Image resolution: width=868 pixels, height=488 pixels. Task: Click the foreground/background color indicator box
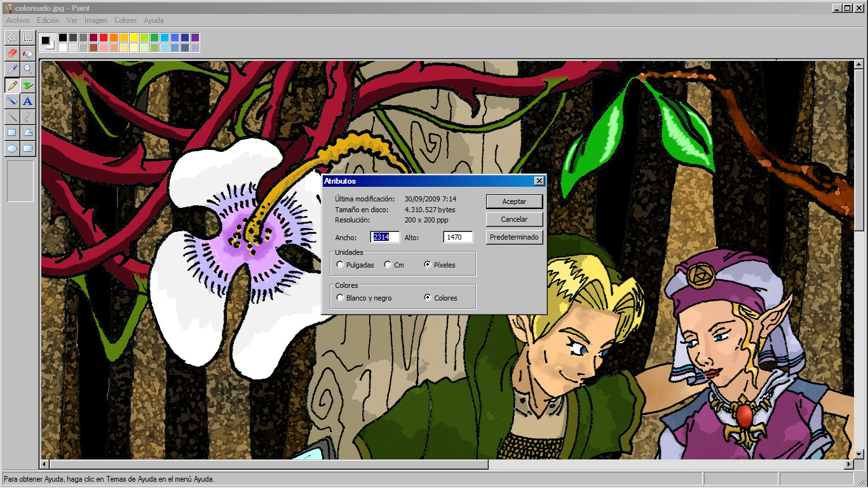pos(48,43)
